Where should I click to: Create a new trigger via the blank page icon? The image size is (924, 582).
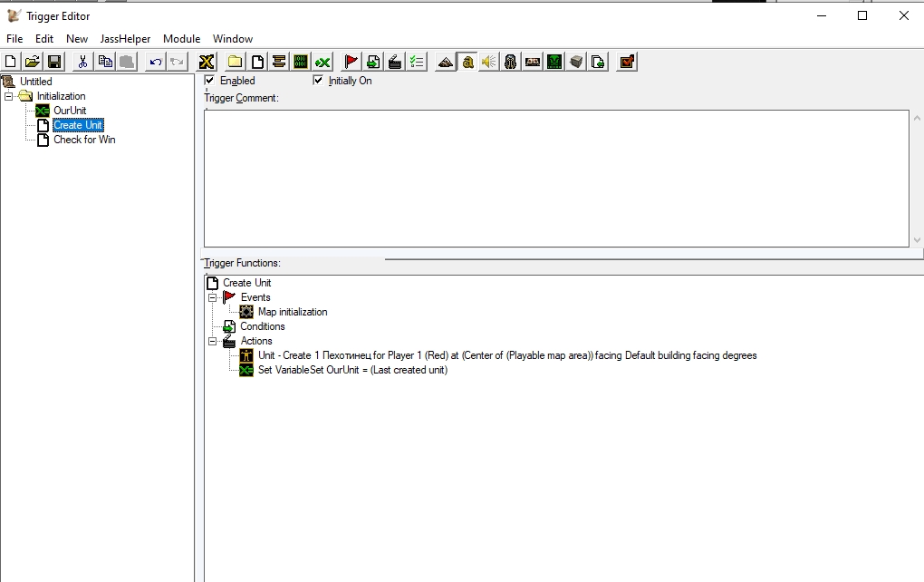pos(257,62)
